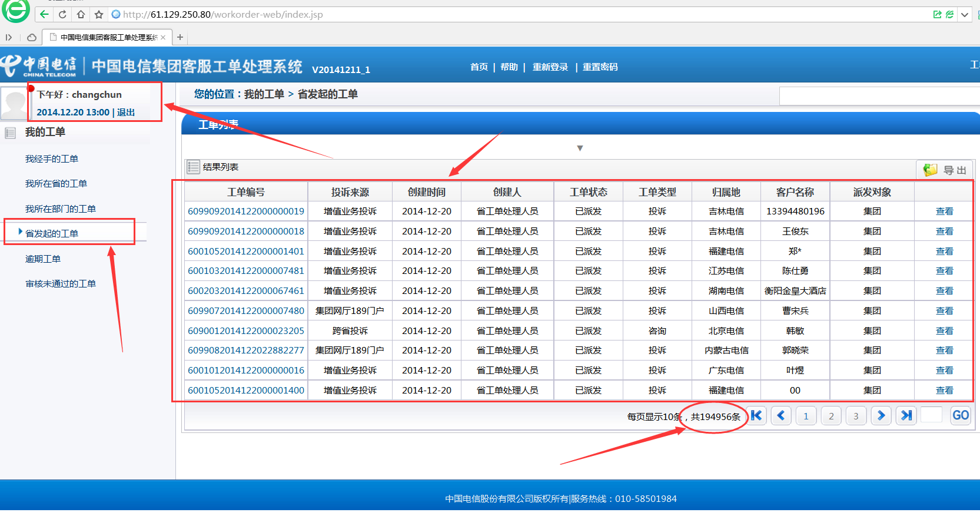Open work order 609001201412200002​3205
Screen dimensions: 980x519
point(246,330)
